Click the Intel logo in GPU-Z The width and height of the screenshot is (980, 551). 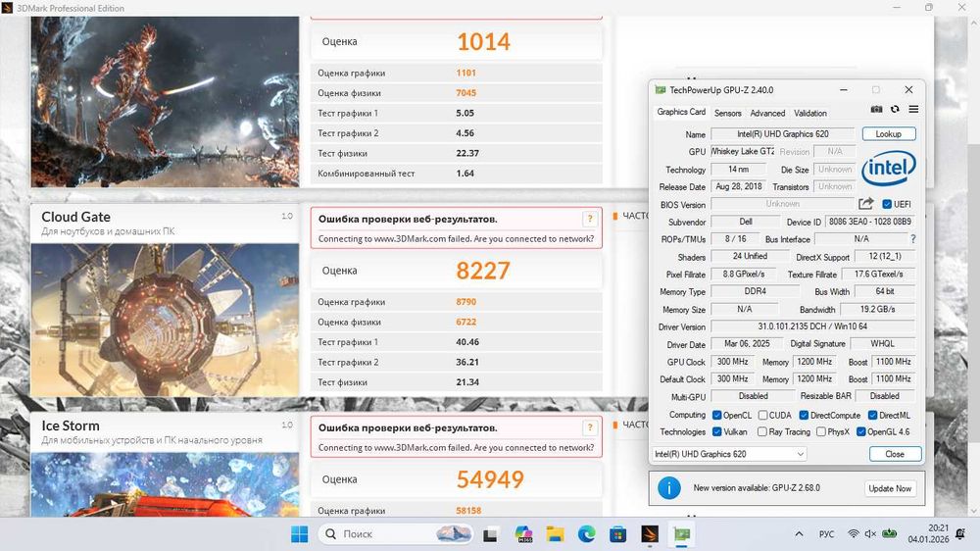pyautogui.click(x=888, y=168)
